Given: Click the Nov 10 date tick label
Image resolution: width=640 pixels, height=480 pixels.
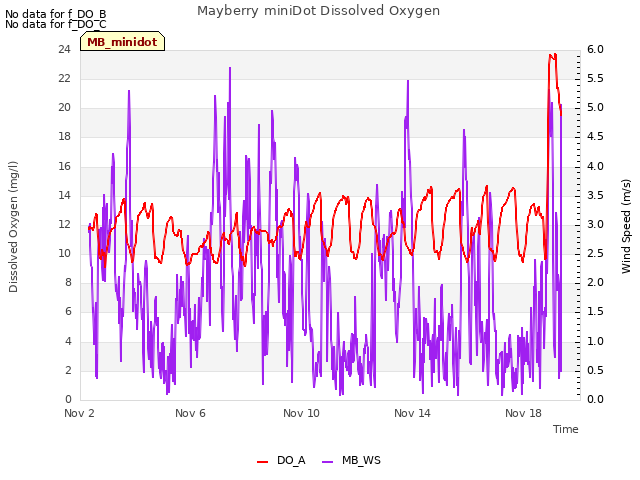Looking at the screenshot, I should [x=301, y=413].
